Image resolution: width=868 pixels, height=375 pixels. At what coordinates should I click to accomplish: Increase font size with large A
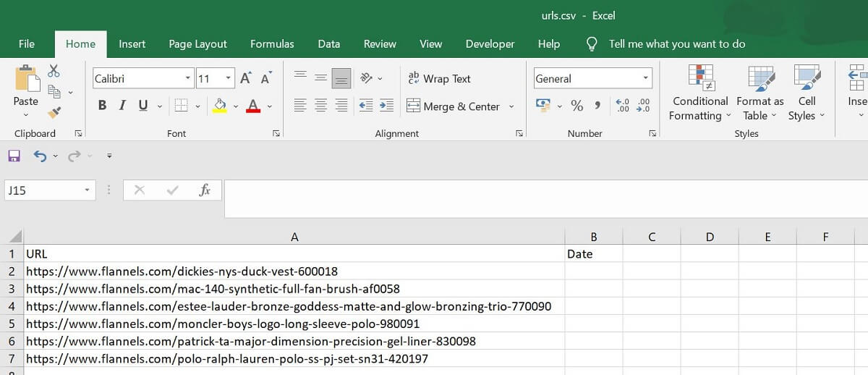(246, 78)
